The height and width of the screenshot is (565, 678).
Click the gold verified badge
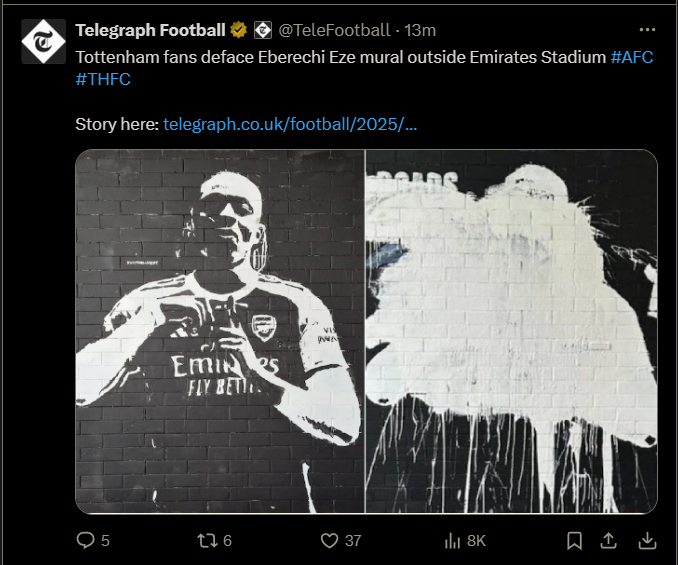(240, 30)
